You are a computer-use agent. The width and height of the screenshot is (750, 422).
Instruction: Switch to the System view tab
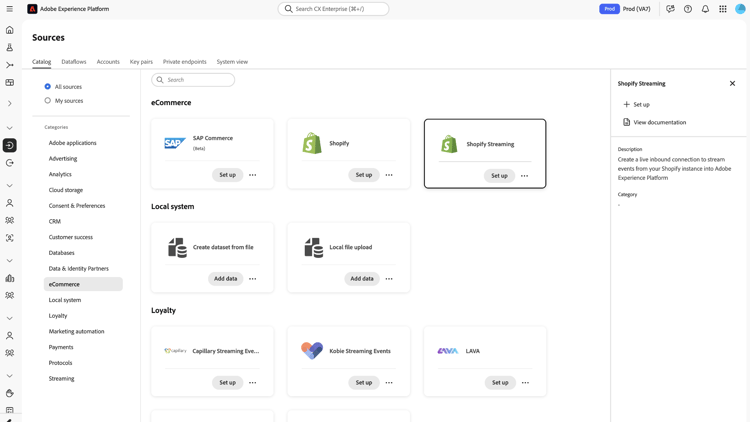(x=232, y=62)
